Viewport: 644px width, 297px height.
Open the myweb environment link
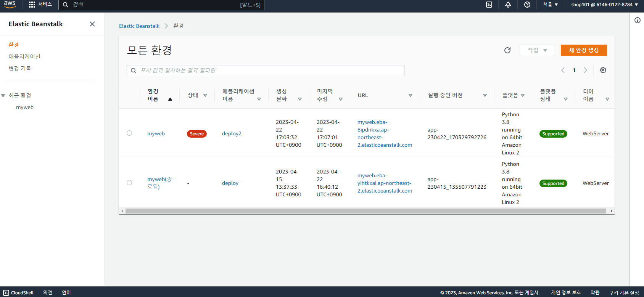pos(156,133)
